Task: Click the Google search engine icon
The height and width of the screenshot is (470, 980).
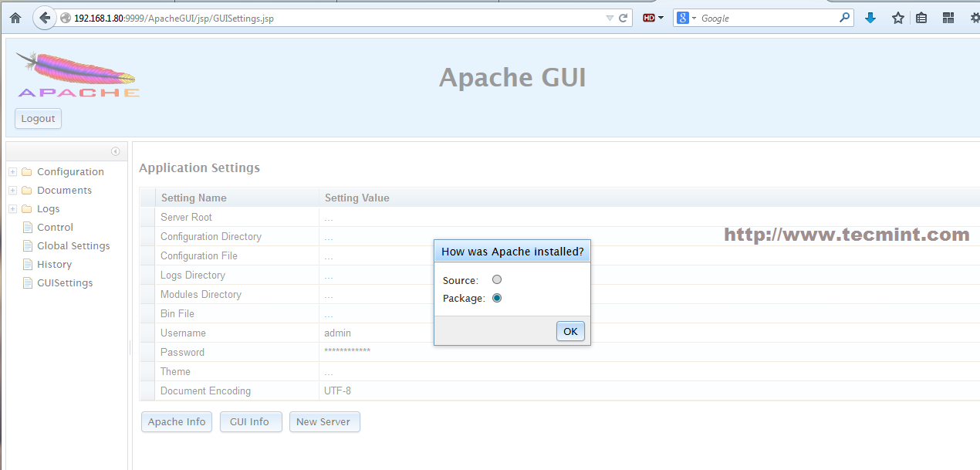Action: pos(682,18)
